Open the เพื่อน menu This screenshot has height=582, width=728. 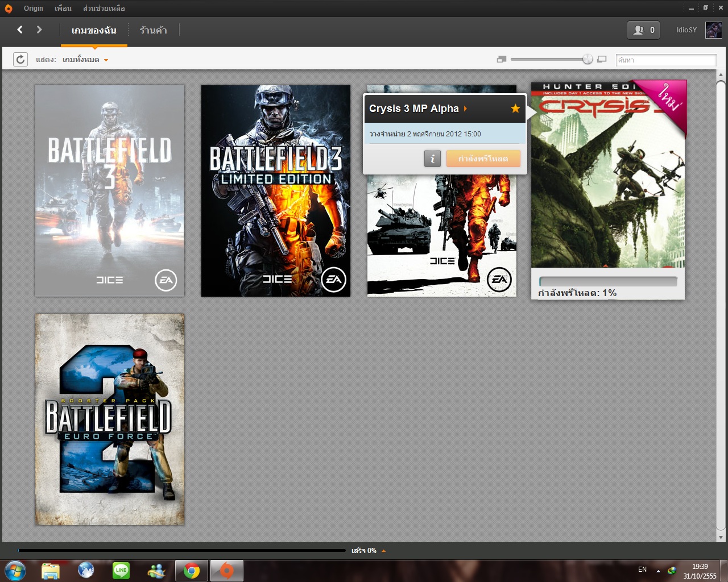point(63,9)
